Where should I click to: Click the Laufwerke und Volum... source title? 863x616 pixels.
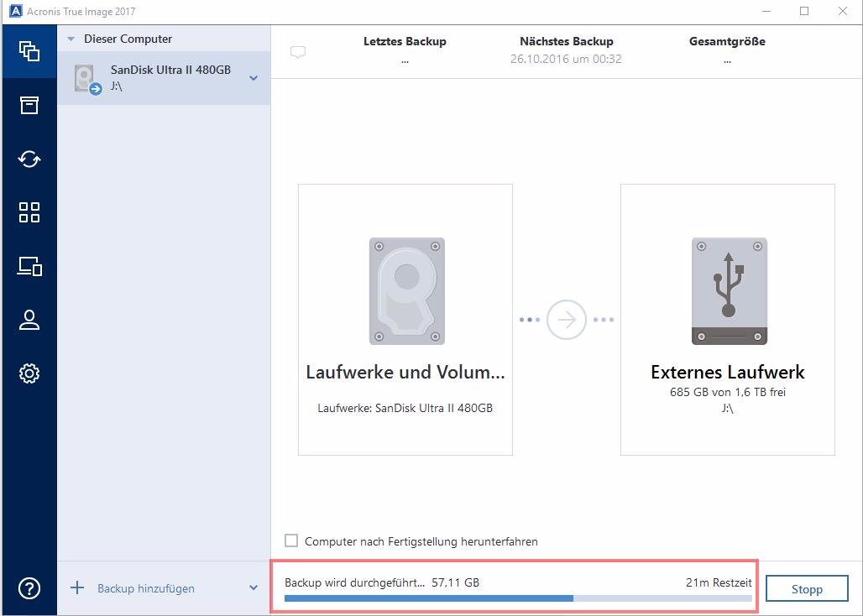405,373
